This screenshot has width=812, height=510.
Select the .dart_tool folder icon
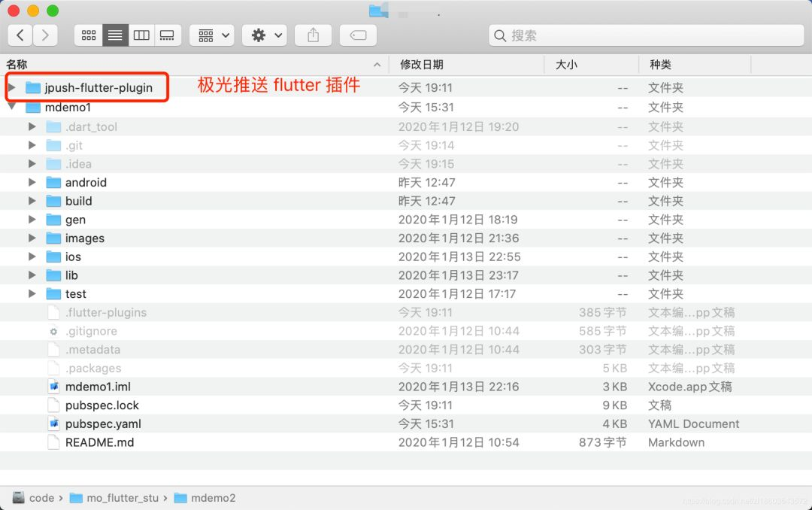53,126
